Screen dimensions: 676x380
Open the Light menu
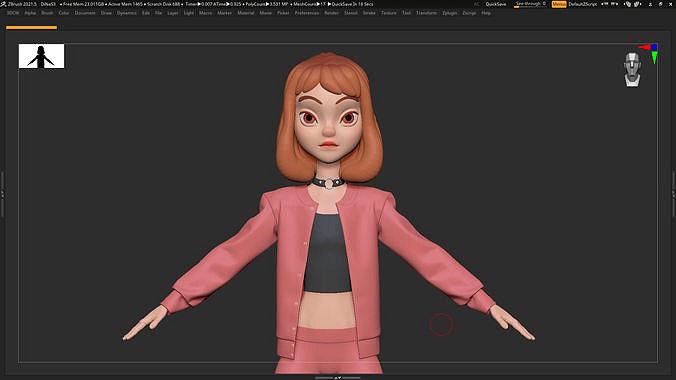click(x=189, y=13)
